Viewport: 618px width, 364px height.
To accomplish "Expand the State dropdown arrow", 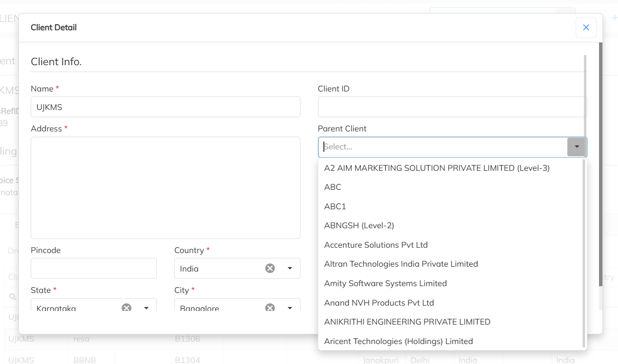I will [x=146, y=308].
